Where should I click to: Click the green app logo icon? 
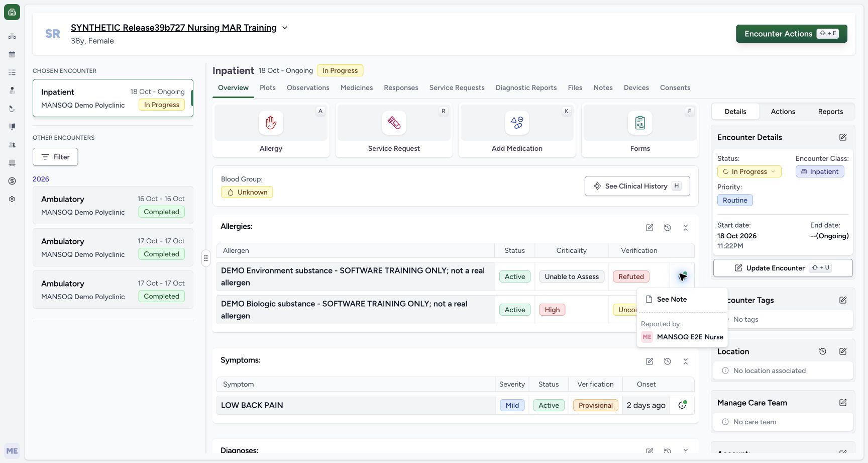pyautogui.click(x=12, y=12)
